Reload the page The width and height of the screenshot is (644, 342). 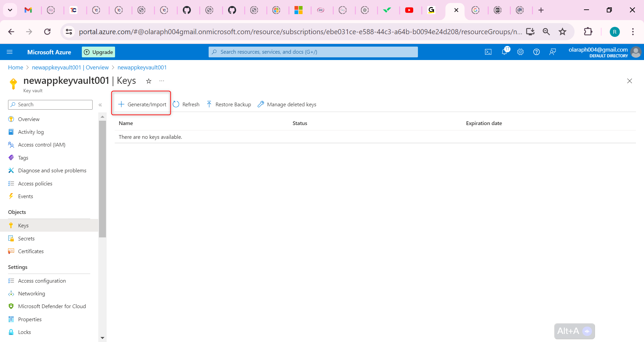(47, 32)
